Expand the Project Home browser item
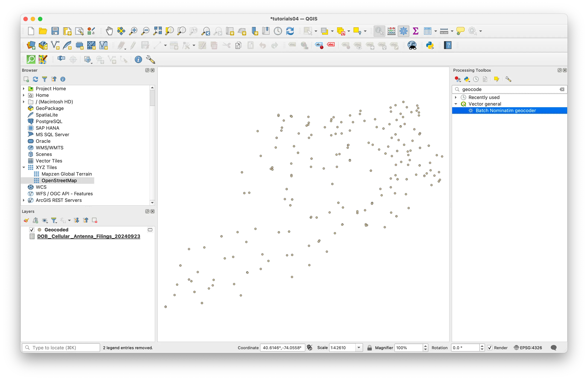 tap(24, 88)
